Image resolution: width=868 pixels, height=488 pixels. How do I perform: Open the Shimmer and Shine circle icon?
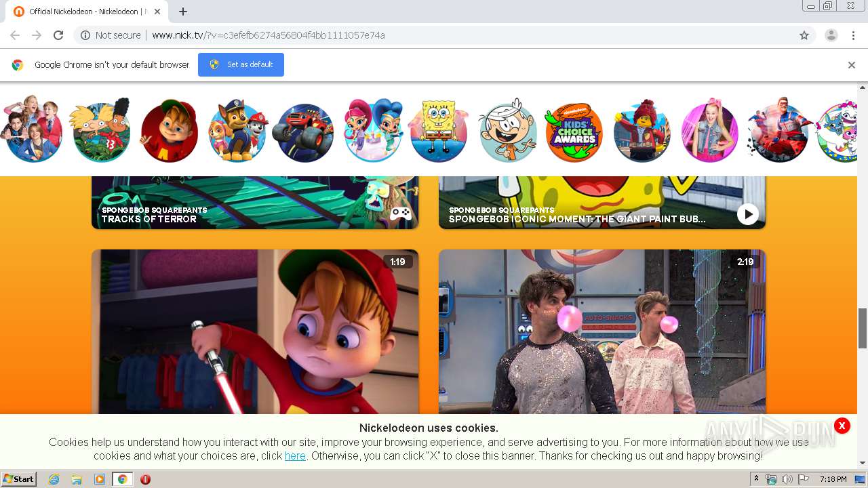tap(374, 130)
